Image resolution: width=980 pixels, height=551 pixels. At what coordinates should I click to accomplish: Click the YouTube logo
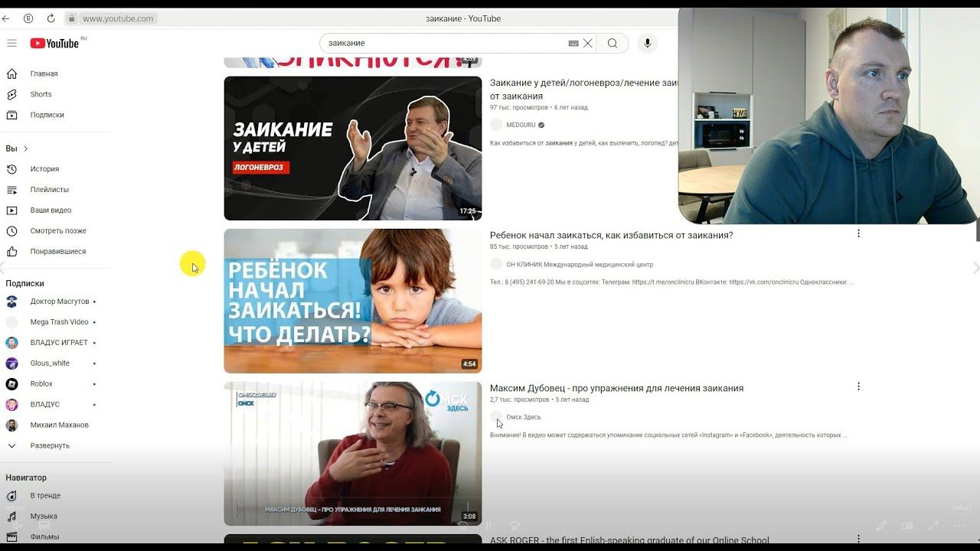(x=54, y=43)
